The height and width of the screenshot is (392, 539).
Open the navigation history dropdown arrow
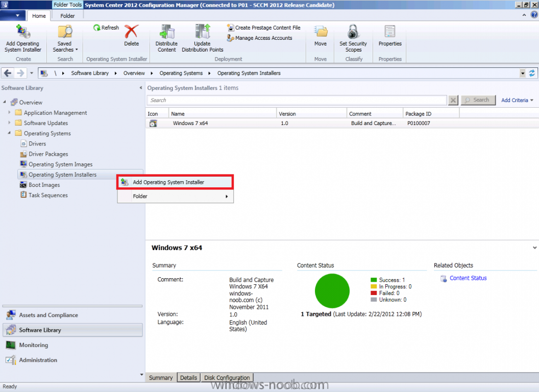32,73
